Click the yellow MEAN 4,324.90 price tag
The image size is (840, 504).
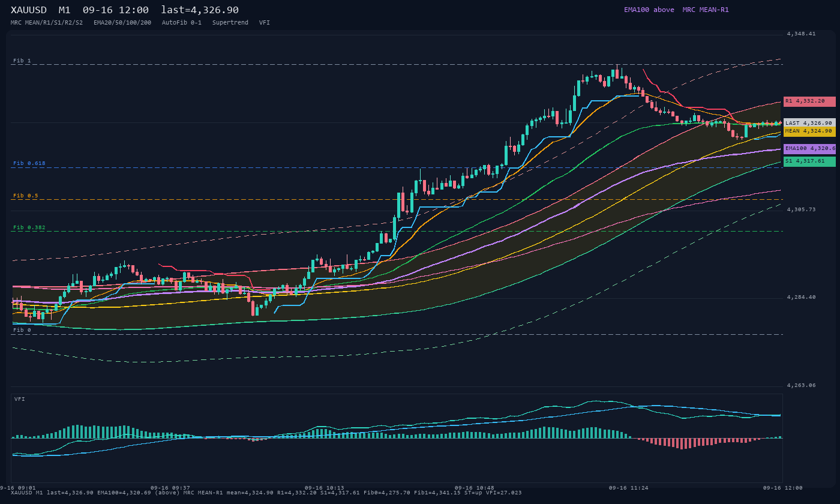point(809,131)
